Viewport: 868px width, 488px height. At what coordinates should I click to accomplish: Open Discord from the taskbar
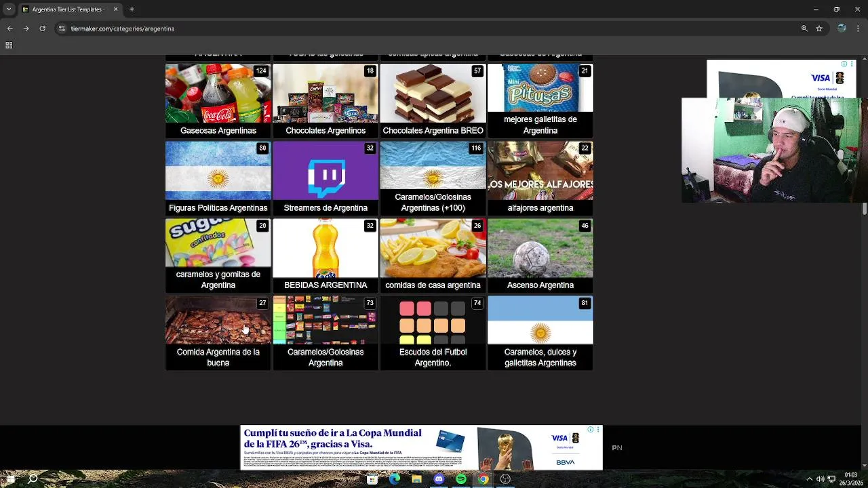point(439,479)
